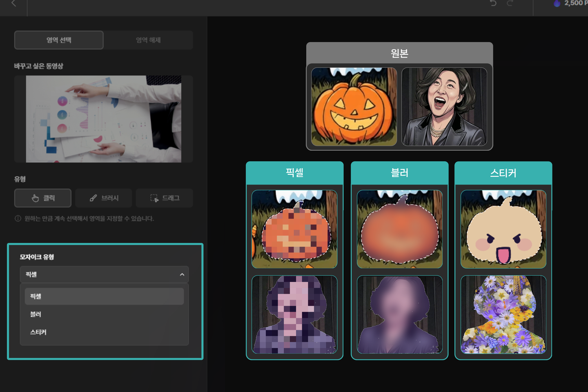Choose 픽셀 from the mosaic type list
The height and width of the screenshot is (392, 588).
click(105, 296)
